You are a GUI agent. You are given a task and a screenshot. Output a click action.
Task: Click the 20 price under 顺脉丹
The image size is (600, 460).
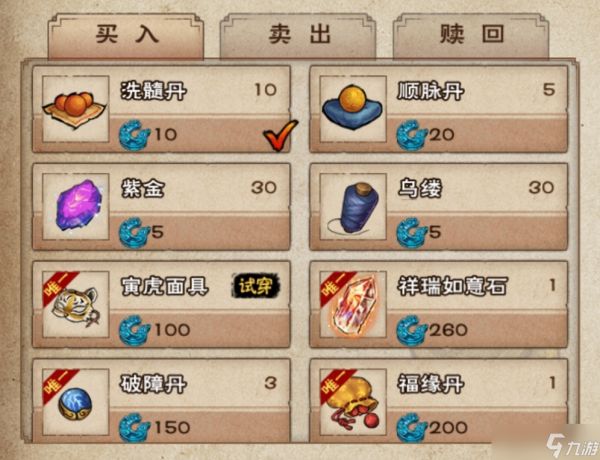pos(441,135)
